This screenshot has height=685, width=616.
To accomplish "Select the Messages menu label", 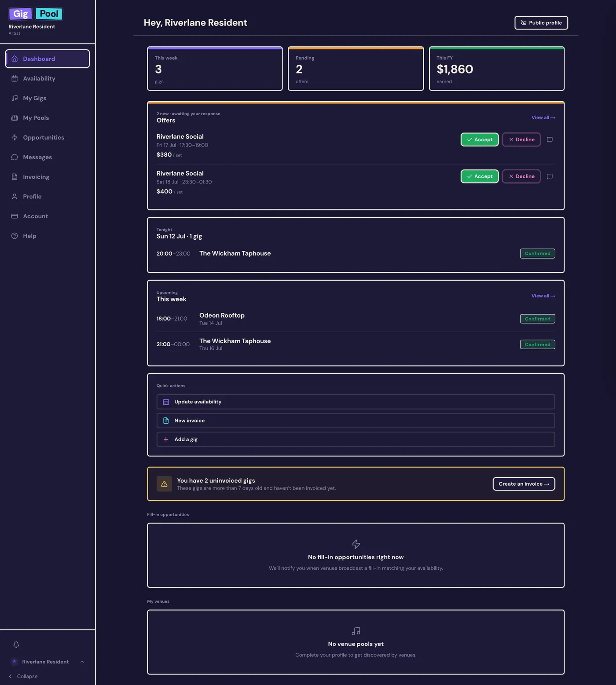I will pos(37,157).
